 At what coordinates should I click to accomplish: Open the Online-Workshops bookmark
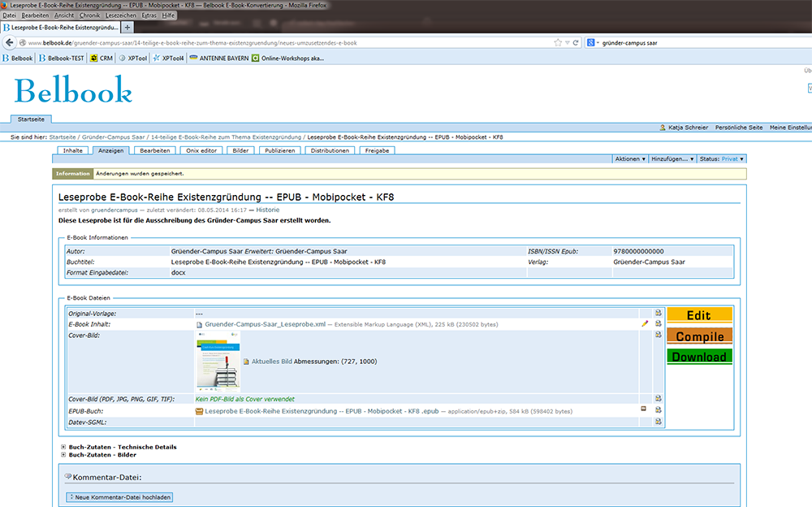pyautogui.click(x=288, y=58)
